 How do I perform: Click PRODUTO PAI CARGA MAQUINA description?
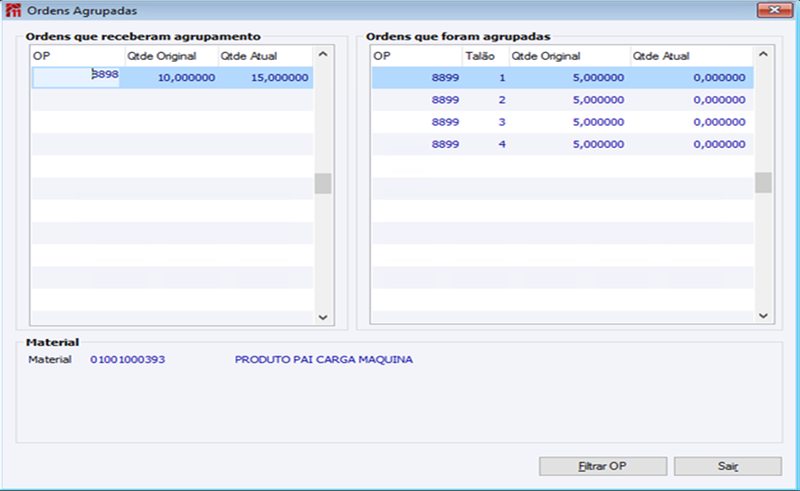(323, 359)
